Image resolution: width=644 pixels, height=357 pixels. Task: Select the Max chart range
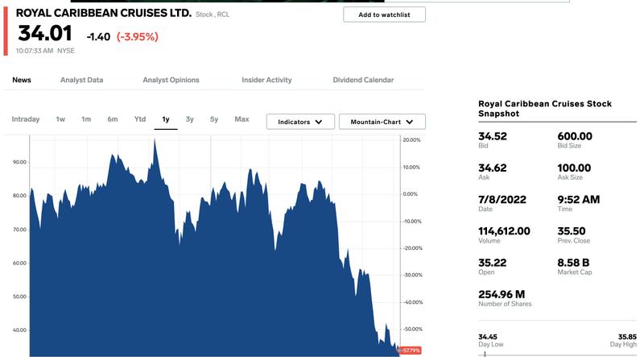click(x=242, y=119)
